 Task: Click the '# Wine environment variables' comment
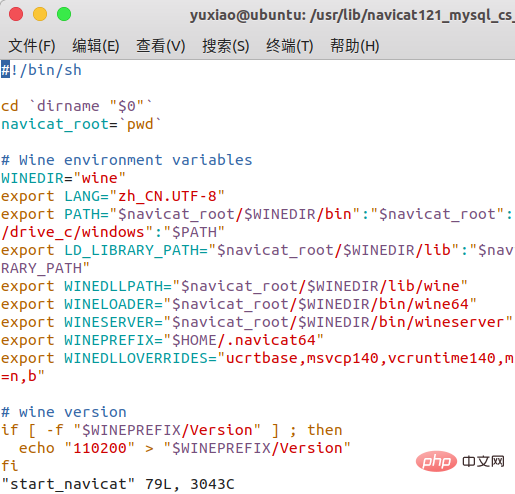point(127,160)
